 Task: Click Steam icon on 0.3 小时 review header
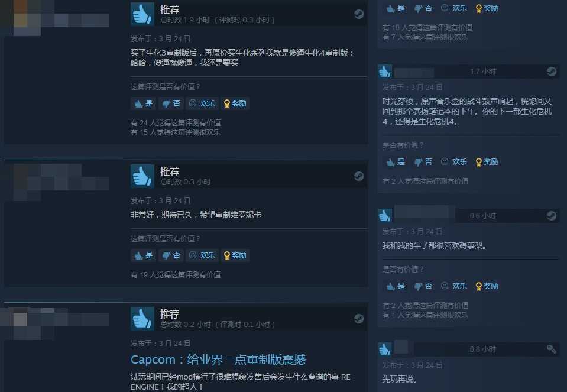pos(359,176)
